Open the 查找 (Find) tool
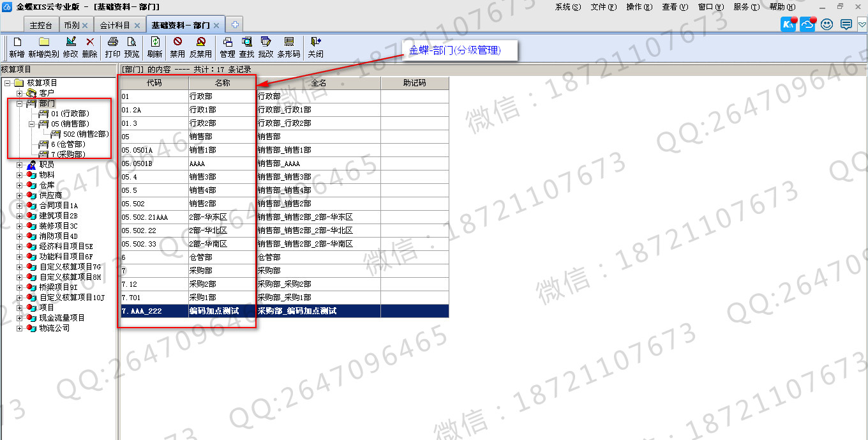 (246, 42)
